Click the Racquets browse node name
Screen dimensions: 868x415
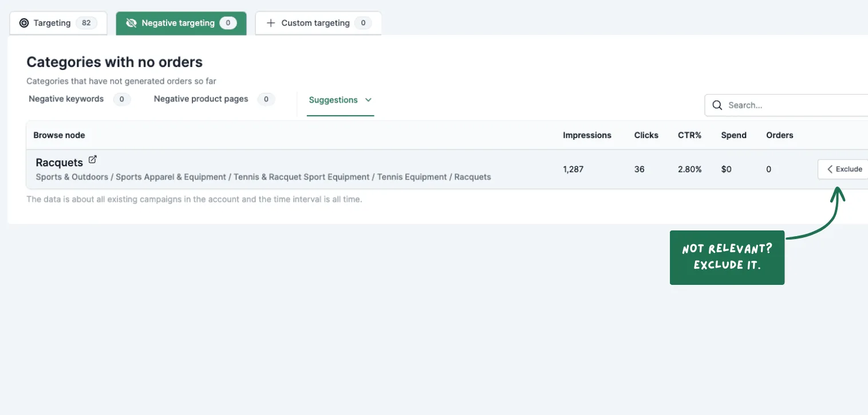point(59,163)
